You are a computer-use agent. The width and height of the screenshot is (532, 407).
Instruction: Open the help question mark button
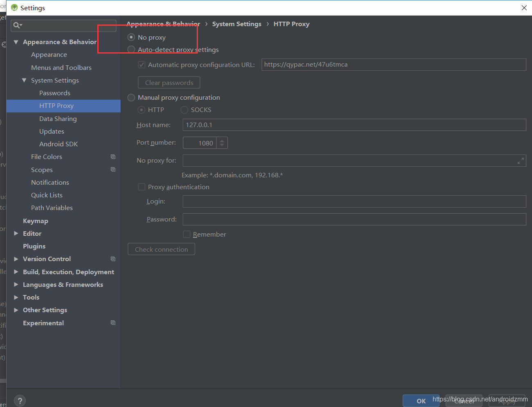pyautogui.click(x=20, y=401)
